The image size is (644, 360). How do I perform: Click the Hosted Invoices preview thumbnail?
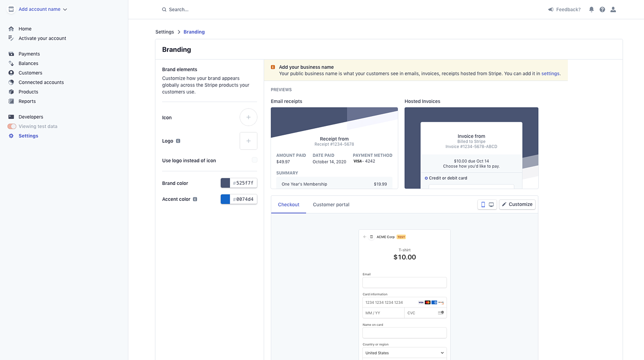pos(471,148)
